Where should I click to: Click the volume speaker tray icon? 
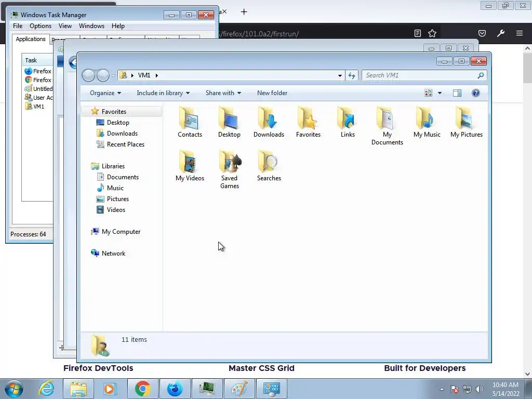479,389
